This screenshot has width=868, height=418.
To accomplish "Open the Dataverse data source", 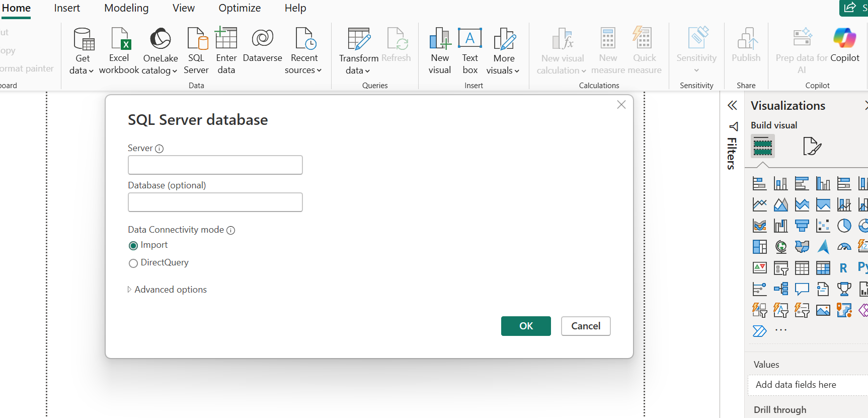I will point(262,39).
